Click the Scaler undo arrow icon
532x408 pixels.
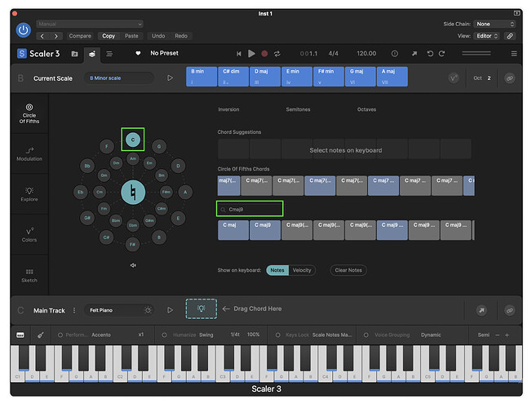pos(430,54)
